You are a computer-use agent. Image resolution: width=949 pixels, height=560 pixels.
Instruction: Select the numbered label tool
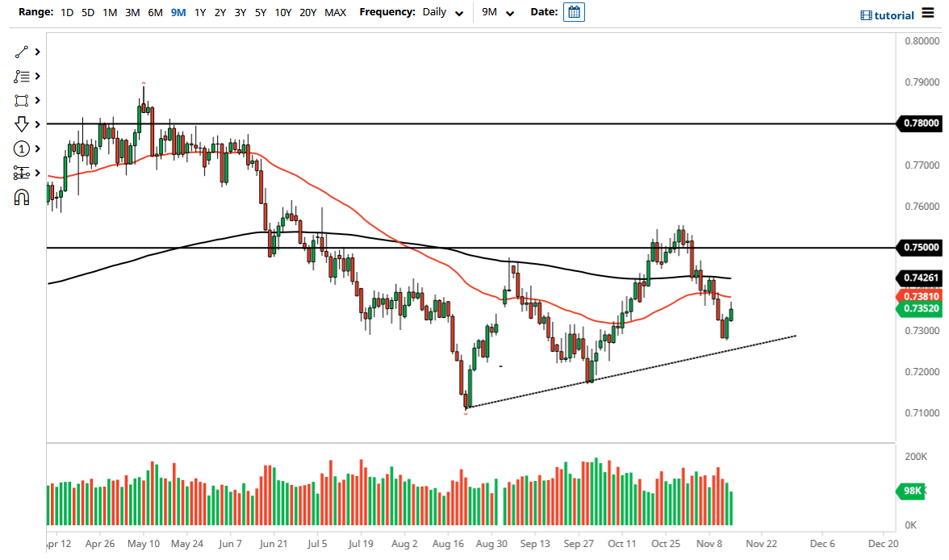22,148
